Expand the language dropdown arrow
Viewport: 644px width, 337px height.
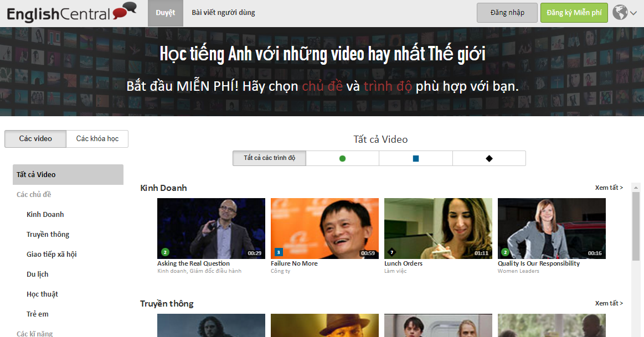tap(633, 13)
